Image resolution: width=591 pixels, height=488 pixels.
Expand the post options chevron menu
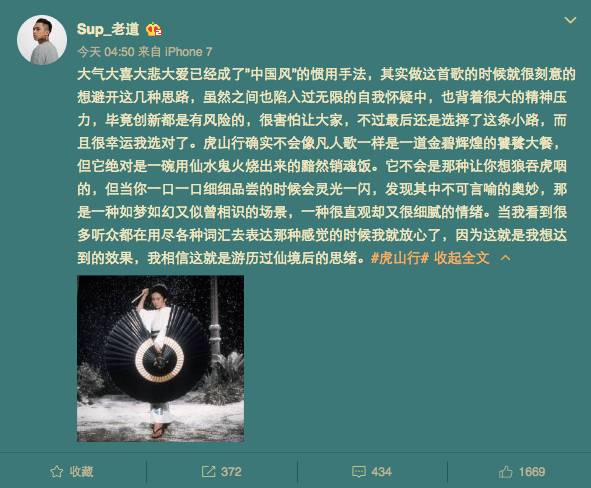point(570,20)
